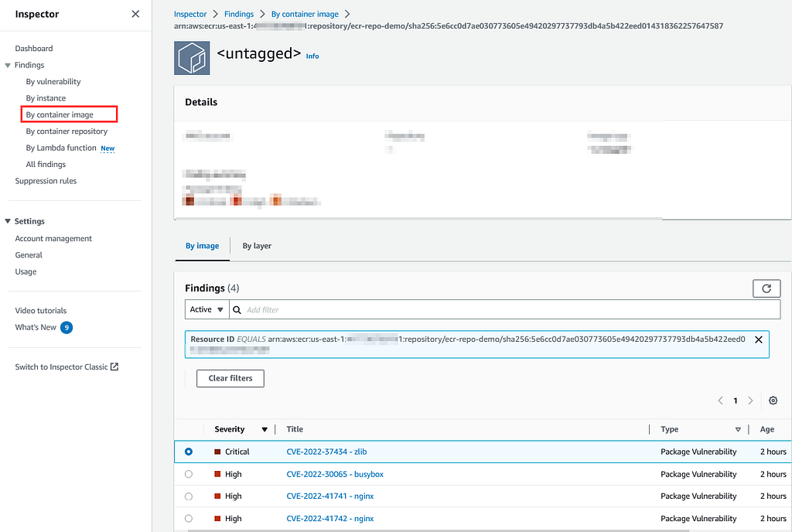Open finding CVE-2022-37434 - zlib

[326, 452]
